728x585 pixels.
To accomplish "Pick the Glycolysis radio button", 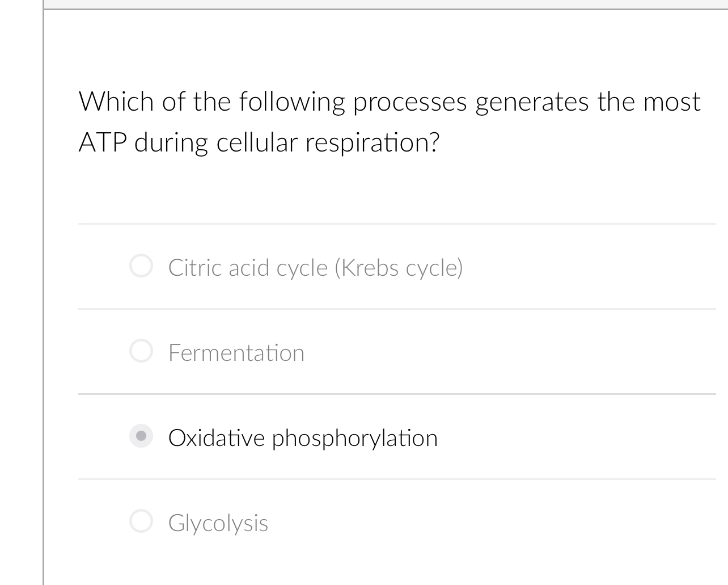I will tap(141, 521).
